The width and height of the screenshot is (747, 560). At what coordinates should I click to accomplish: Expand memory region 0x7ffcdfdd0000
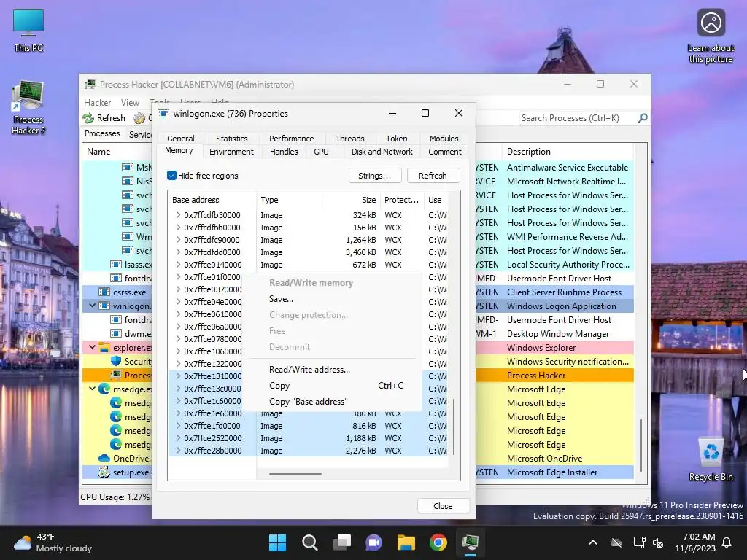coord(178,252)
